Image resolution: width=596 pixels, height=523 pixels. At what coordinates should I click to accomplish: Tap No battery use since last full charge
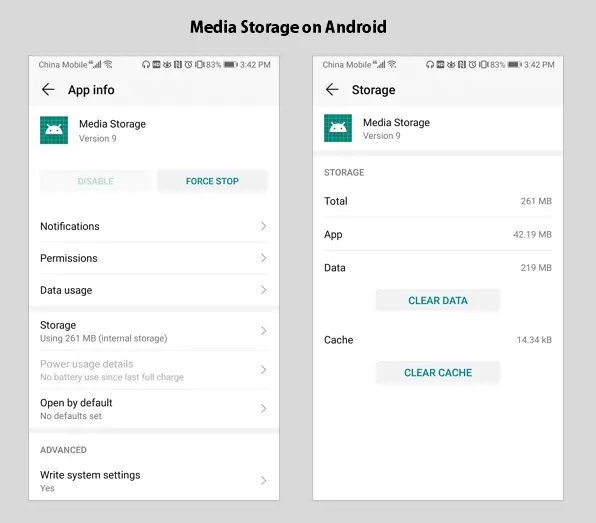[x=112, y=377]
